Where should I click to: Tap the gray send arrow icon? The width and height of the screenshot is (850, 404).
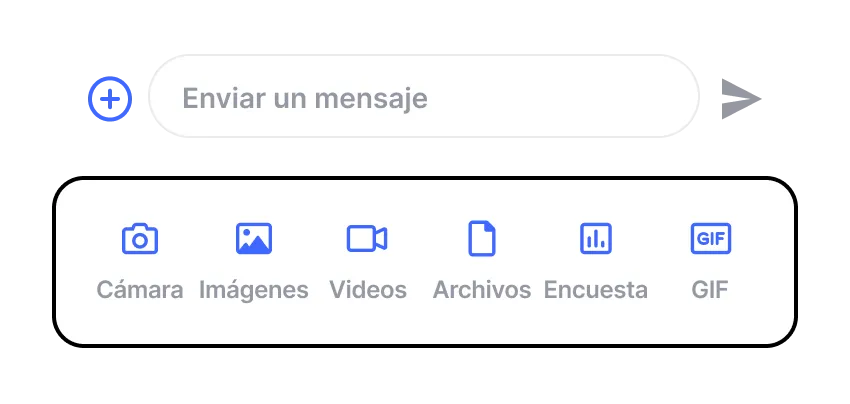741,99
